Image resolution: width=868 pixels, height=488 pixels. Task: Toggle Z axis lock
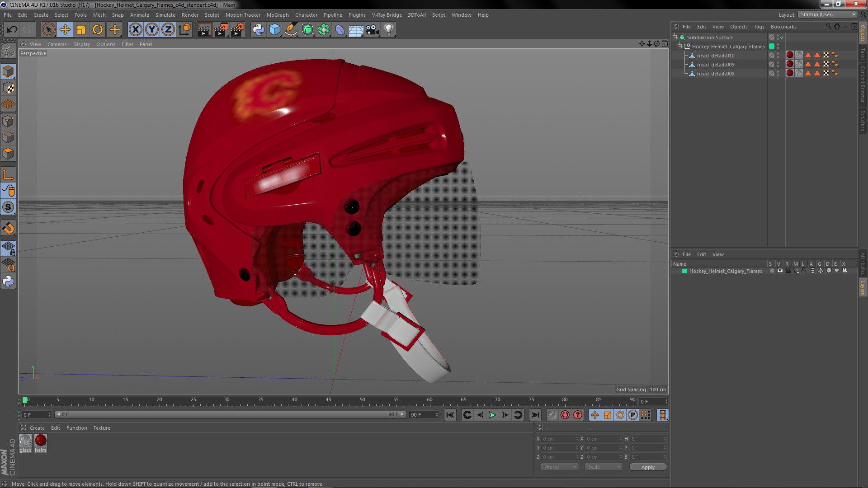[168, 30]
